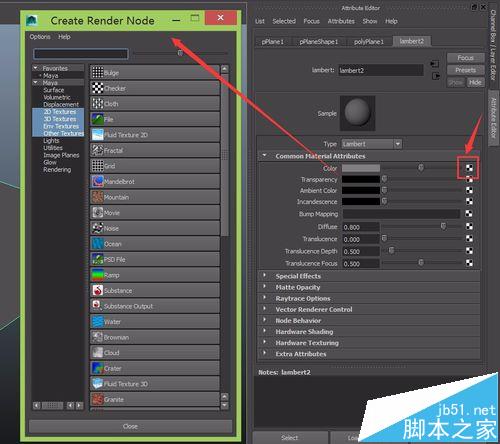This screenshot has height=444, width=500.
Task: Choose the Ramp texture node
Action: pyautogui.click(x=155, y=275)
